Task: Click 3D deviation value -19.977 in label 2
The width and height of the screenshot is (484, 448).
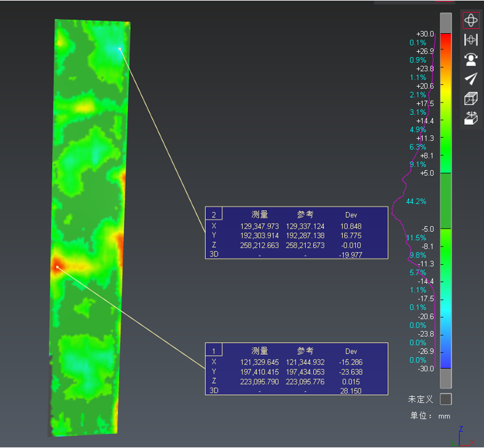Action: coord(350,254)
